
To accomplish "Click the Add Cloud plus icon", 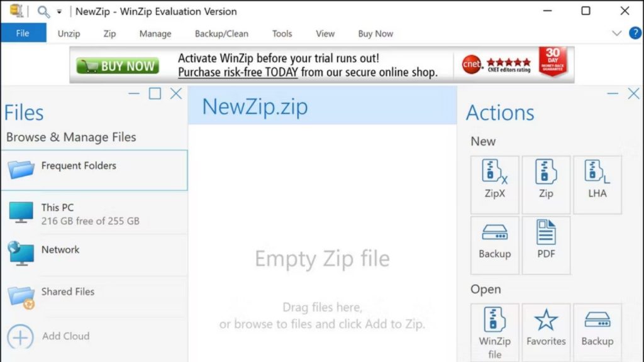I will (x=21, y=336).
